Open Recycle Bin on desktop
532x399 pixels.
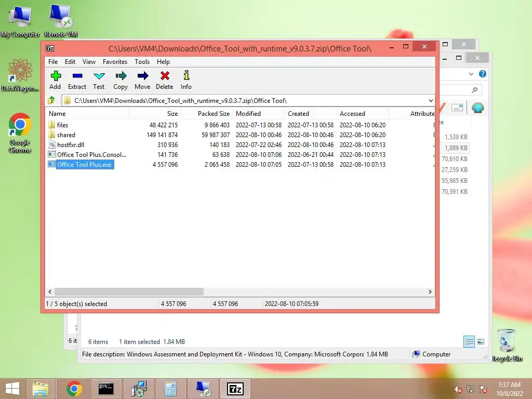[507, 345]
